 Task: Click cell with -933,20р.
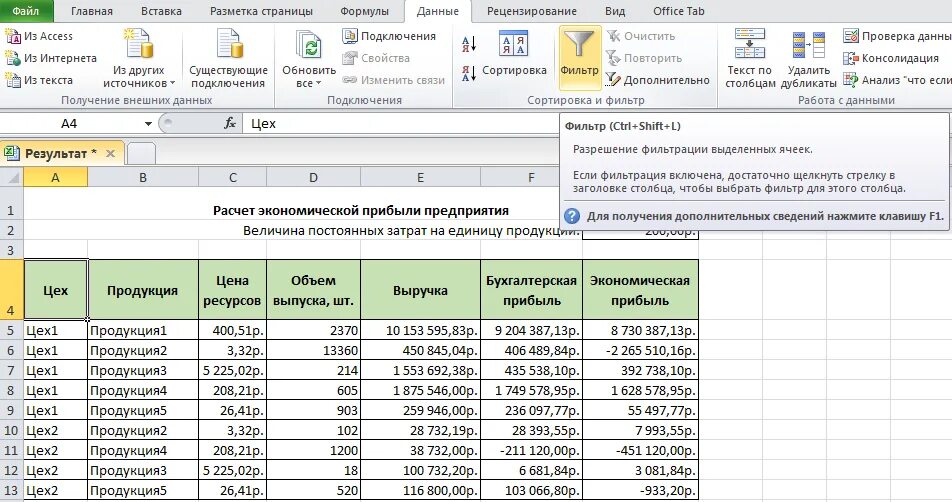coord(640,490)
